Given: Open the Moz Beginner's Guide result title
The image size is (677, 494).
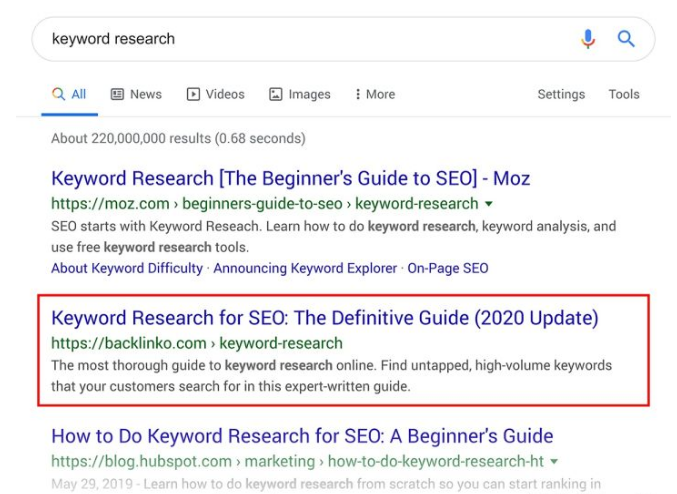Looking at the screenshot, I should point(291,178).
